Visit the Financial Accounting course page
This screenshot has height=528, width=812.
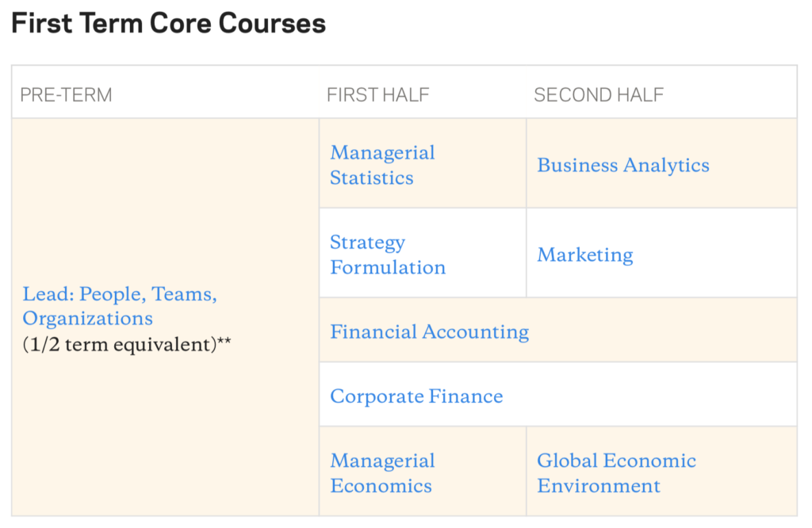(x=429, y=332)
